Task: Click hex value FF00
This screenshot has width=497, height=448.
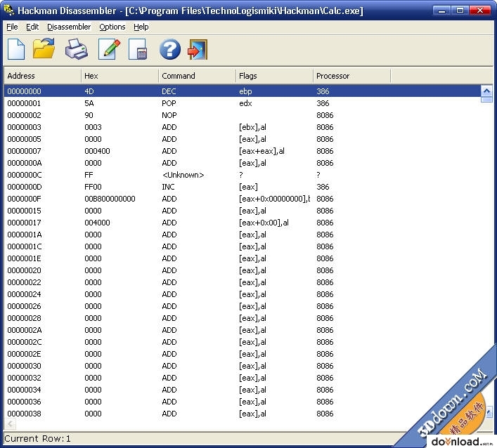Action: click(93, 187)
